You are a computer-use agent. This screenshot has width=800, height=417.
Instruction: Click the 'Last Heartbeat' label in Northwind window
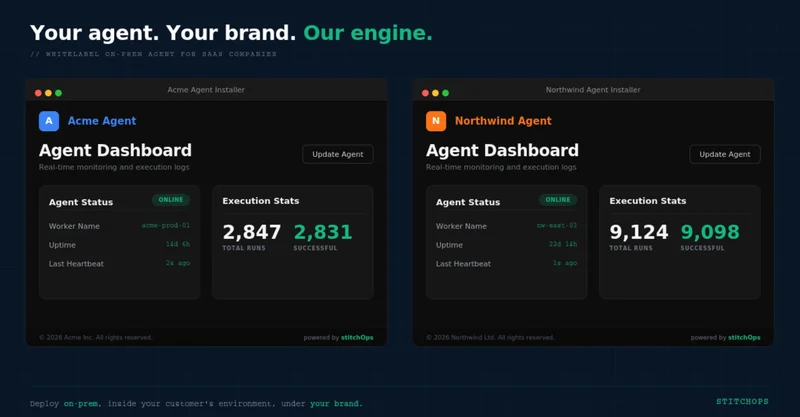point(463,264)
